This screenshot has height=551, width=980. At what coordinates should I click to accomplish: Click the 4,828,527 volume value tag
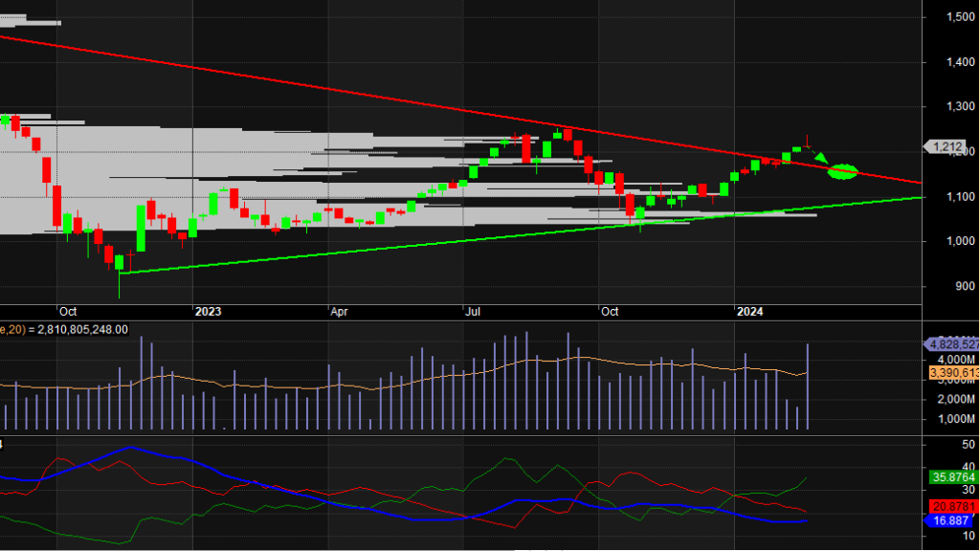point(951,344)
